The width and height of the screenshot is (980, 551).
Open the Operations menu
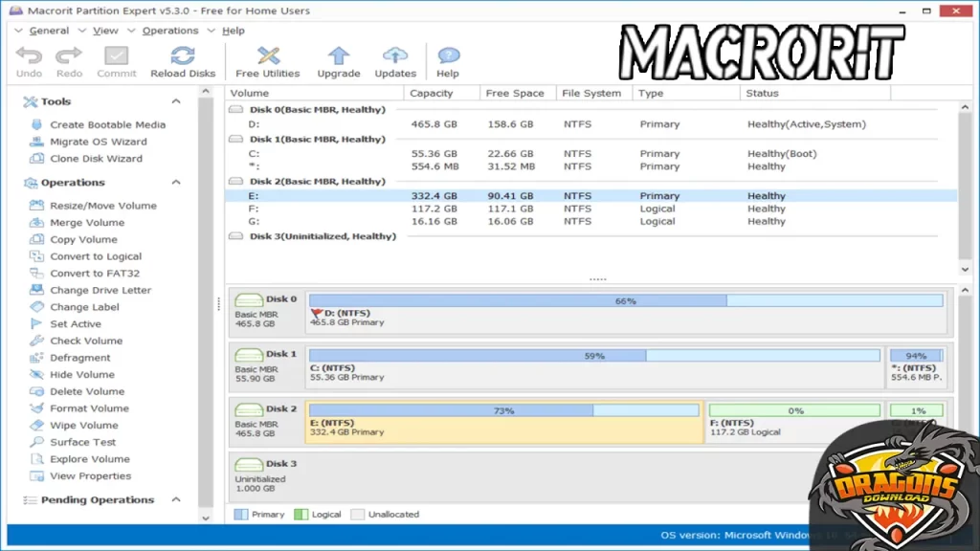click(x=168, y=30)
